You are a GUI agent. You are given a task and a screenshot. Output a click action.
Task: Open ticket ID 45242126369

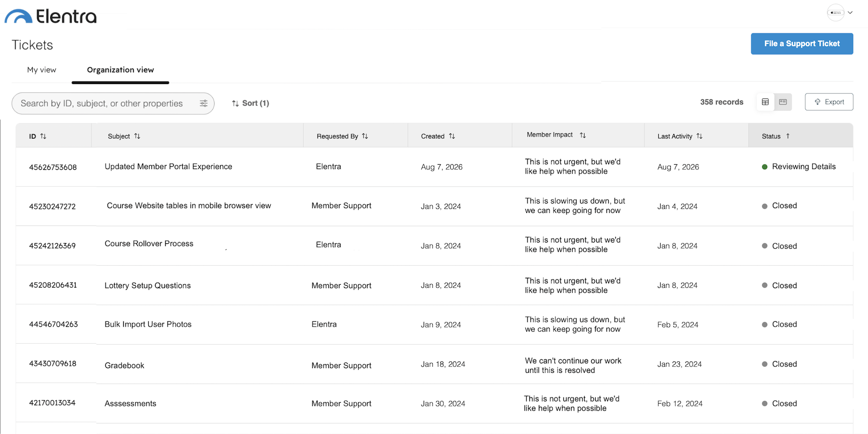[52, 246]
